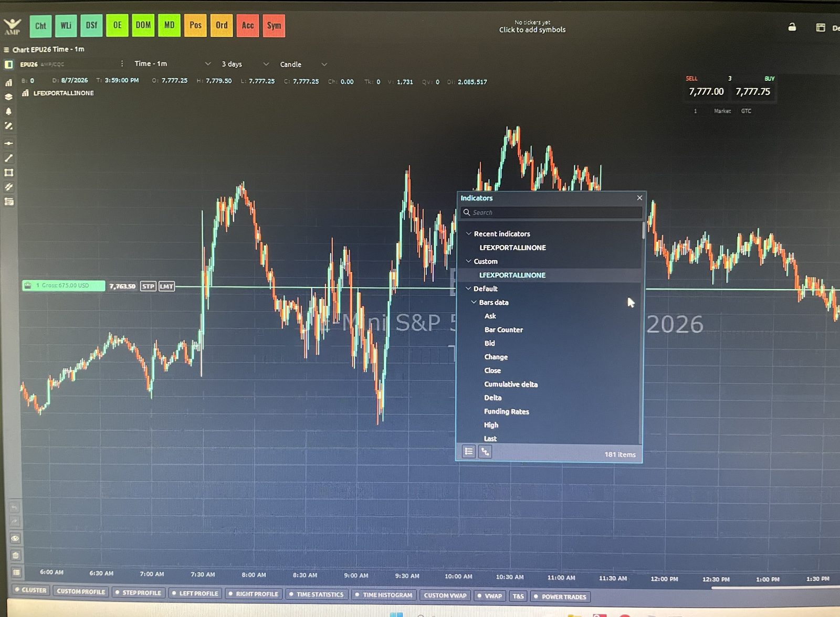This screenshot has width=840, height=617.
Task: Click the lock icon in top bar
Action: pos(792,27)
